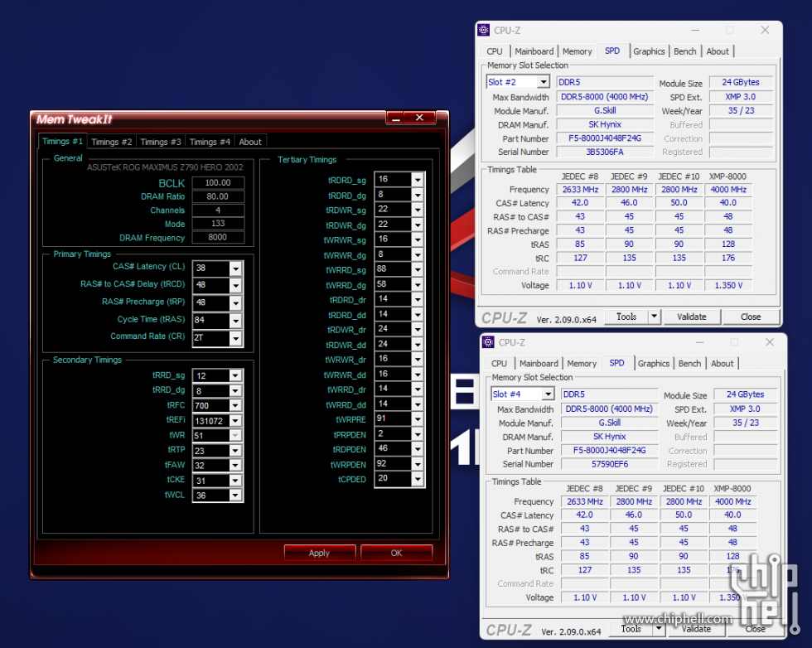
Task: Click Validate in Slot #4 CPU-Z window
Action: [696, 629]
